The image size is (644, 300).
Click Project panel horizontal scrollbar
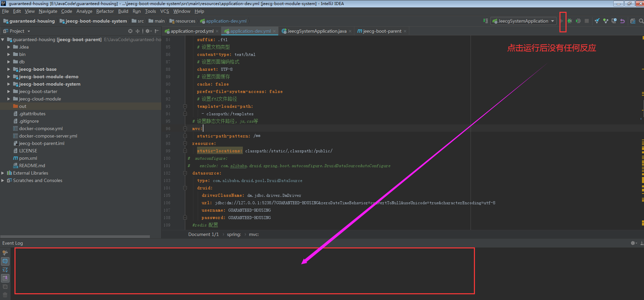75,237
